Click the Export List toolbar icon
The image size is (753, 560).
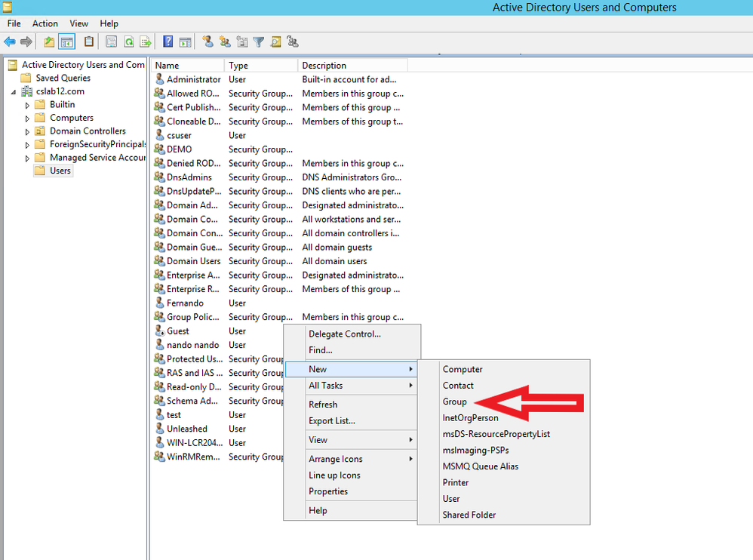[146, 42]
